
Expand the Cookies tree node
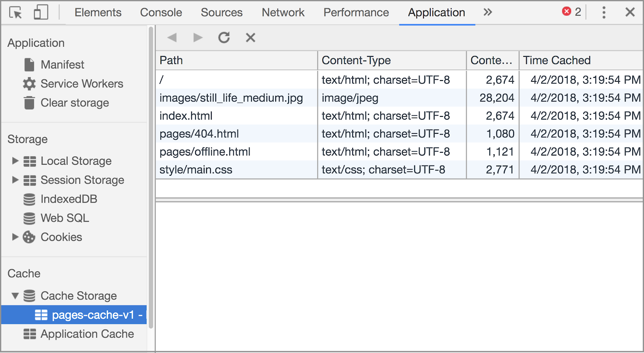[15, 237]
